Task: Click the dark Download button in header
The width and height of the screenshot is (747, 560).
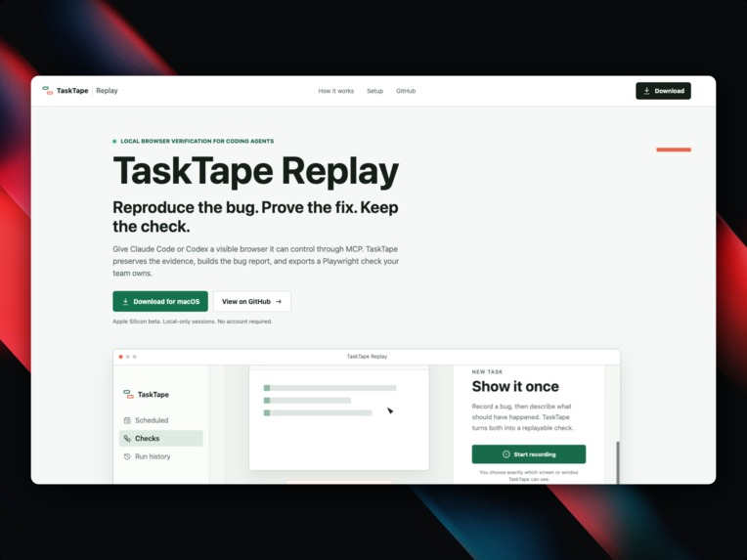Action: coord(663,91)
